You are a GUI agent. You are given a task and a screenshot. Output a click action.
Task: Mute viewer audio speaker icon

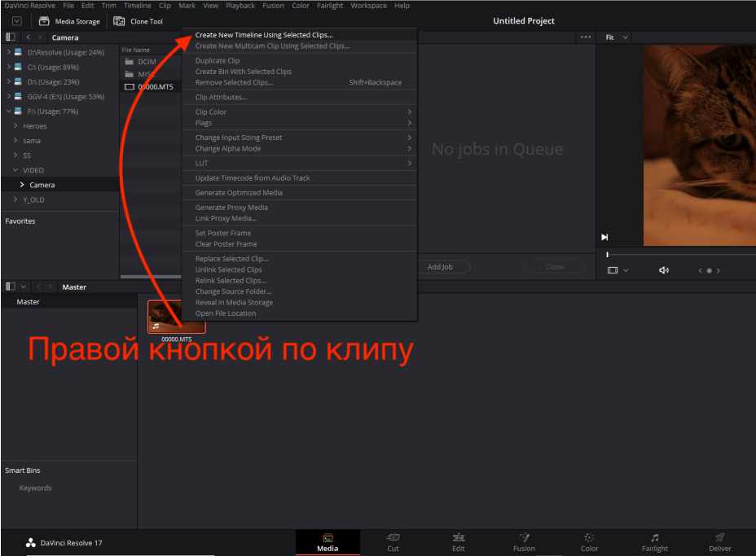tap(664, 270)
